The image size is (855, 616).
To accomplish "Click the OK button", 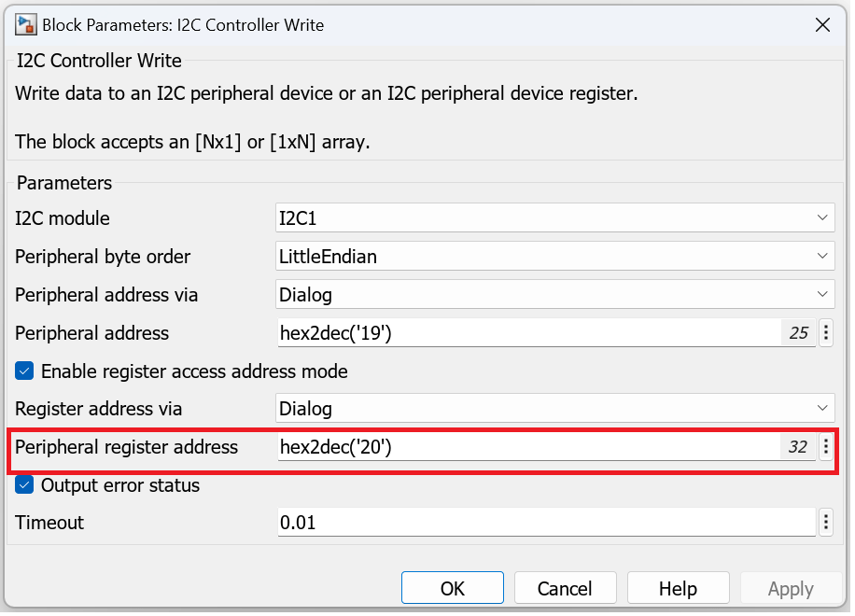I will [452, 587].
